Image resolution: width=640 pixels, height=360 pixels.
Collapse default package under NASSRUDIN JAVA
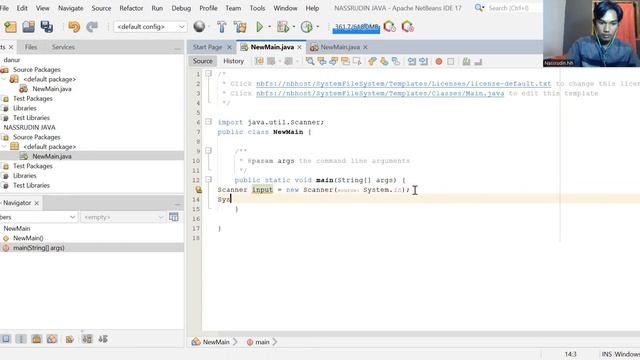[x=4, y=147]
